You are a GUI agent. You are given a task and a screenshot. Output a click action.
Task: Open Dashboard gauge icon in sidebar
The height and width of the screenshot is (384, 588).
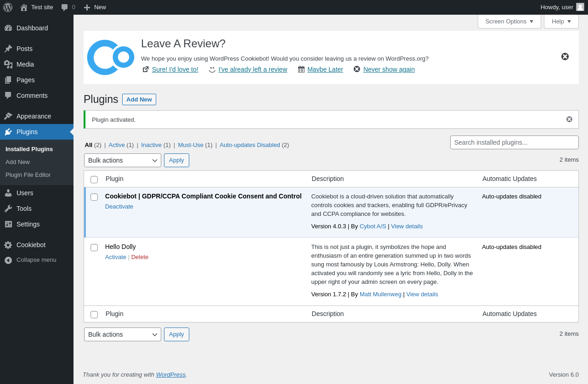pyautogui.click(x=8, y=28)
